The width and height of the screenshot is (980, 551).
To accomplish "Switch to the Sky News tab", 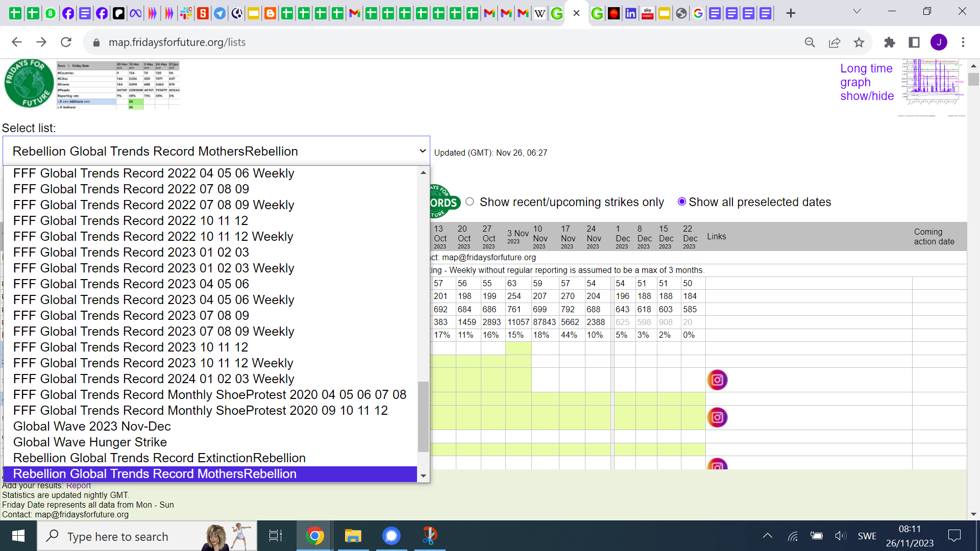I will (x=647, y=13).
